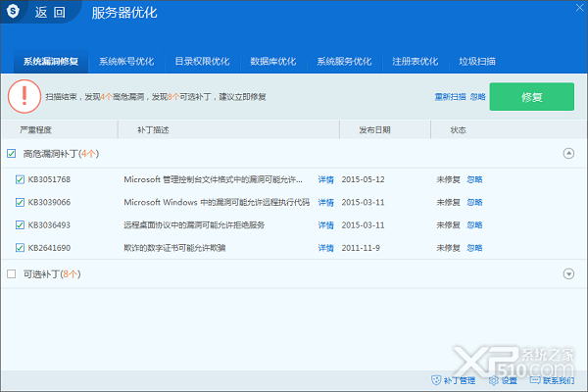The width and height of the screenshot is (588, 392).
Task: Uncheck the 高危漏洞补丁 group checkbox
Action: pos(11,154)
